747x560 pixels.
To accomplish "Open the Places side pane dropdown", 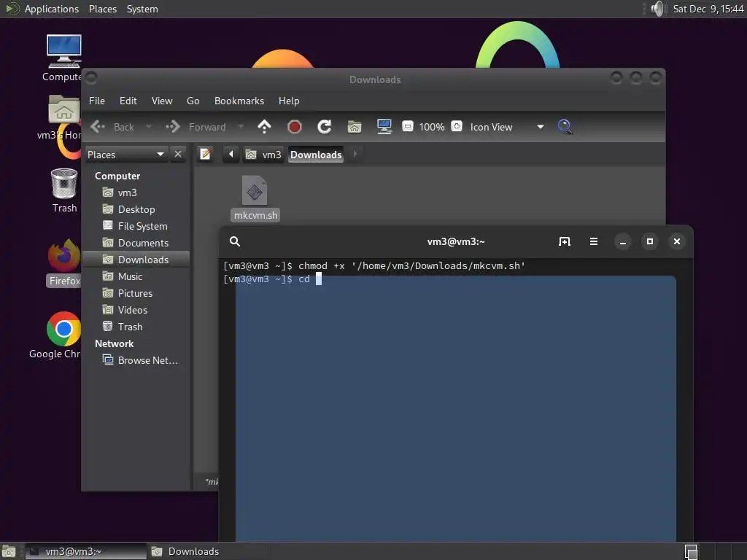I will [126, 155].
